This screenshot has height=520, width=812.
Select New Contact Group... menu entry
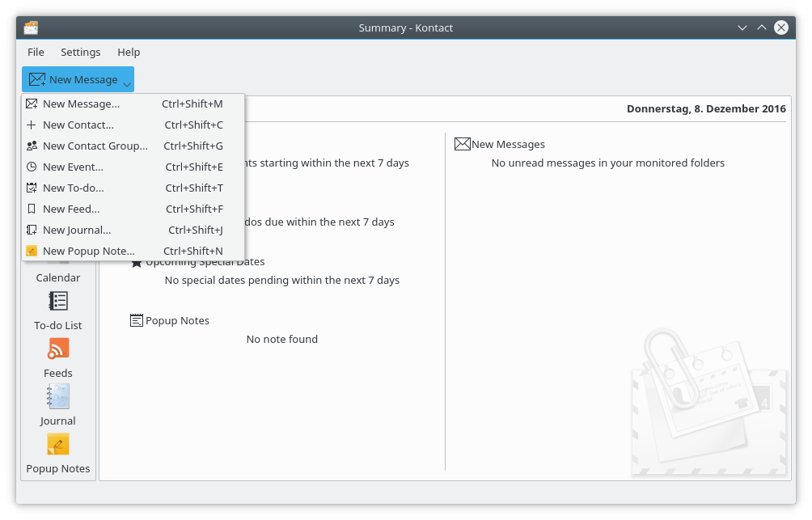[95, 146]
